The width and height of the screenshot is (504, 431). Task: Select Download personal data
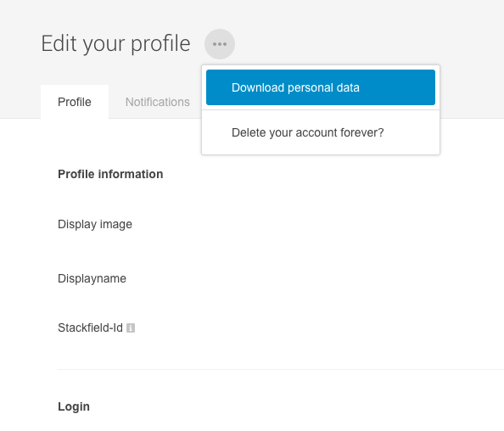(x=321, y=87)
